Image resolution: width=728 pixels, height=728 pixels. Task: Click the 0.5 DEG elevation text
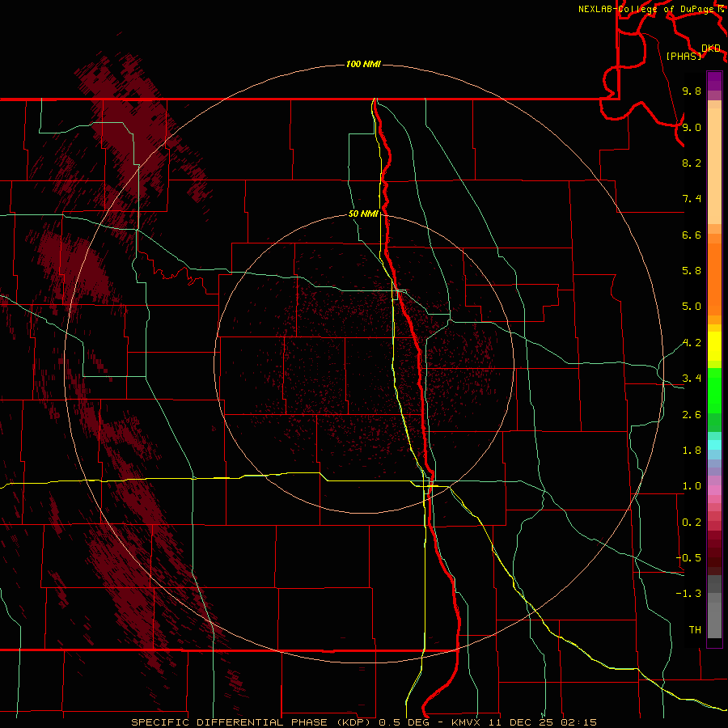tap(404, 722)
